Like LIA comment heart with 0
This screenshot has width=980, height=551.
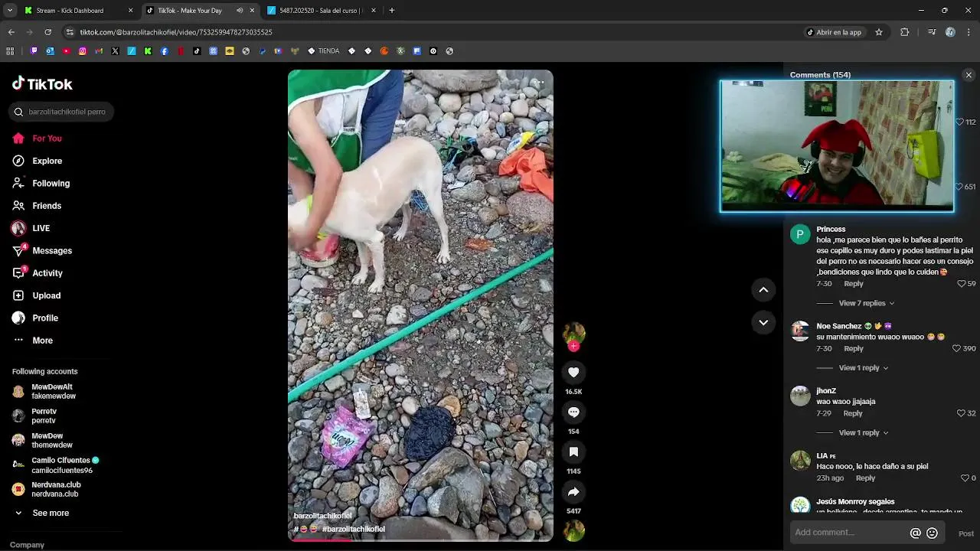[965, 478]
